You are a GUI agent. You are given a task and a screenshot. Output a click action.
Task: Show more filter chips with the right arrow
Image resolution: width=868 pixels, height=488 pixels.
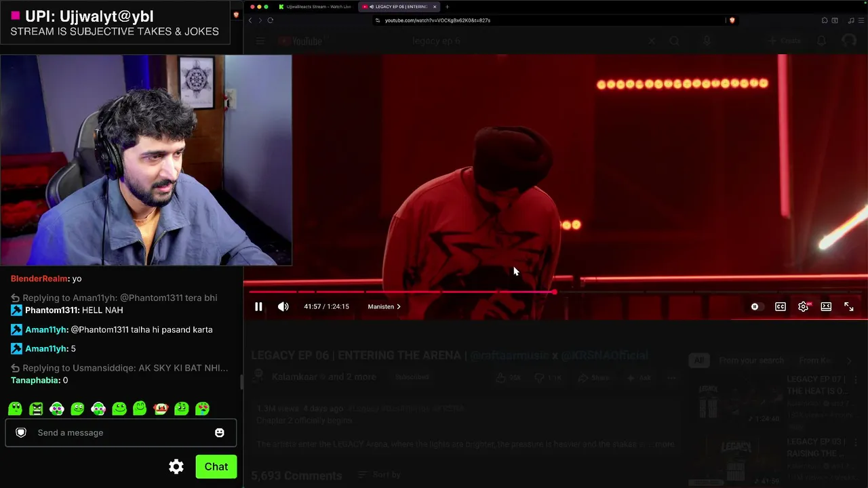(x=850, y=361)
